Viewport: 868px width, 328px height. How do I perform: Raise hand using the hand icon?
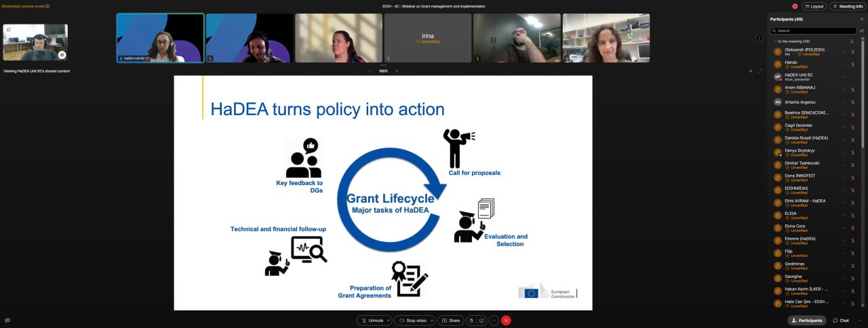pyautogui.click(x=471, y=321)
